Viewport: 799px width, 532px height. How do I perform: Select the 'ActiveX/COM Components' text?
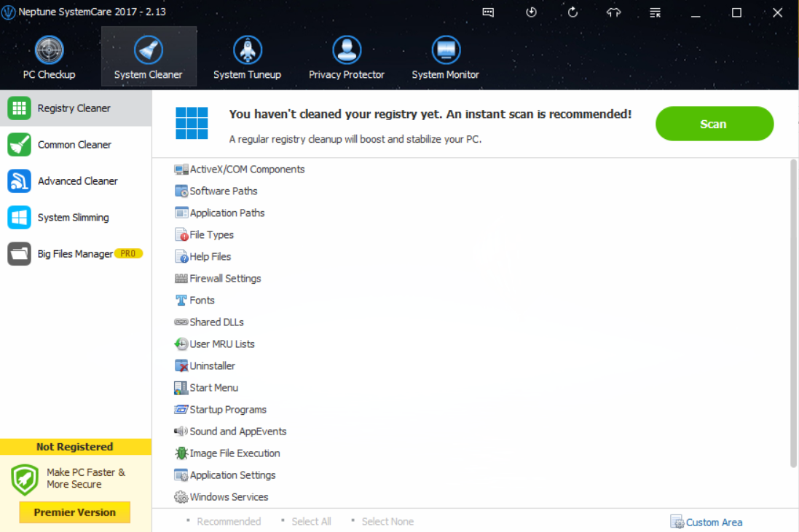pyautogui.click(x=247, y=170)
